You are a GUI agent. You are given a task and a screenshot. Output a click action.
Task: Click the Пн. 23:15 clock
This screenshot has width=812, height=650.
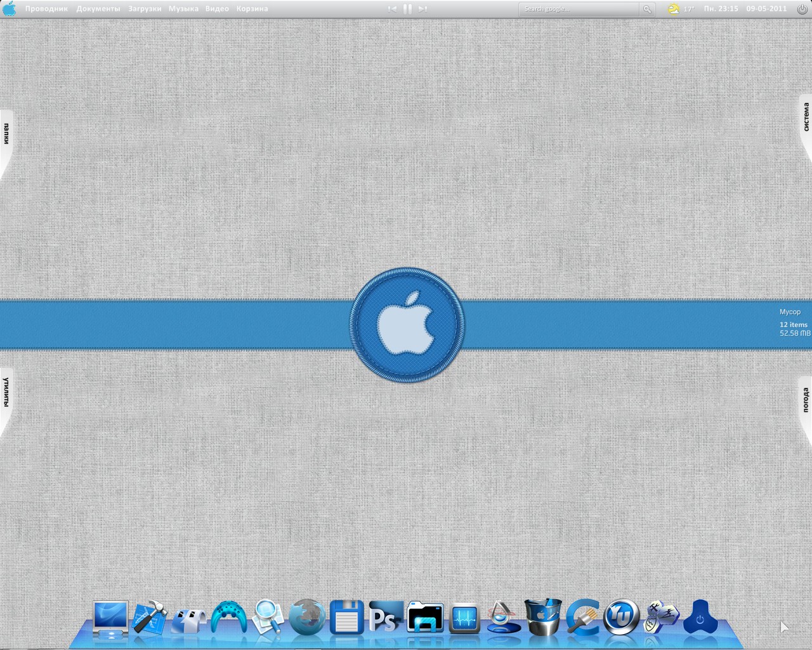coord(721,9)
